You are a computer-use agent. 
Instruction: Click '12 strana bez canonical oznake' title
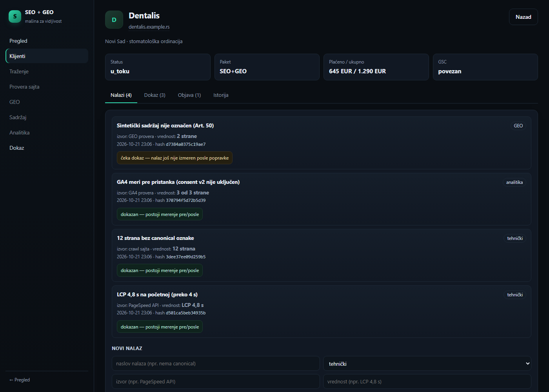coord(155,238)
